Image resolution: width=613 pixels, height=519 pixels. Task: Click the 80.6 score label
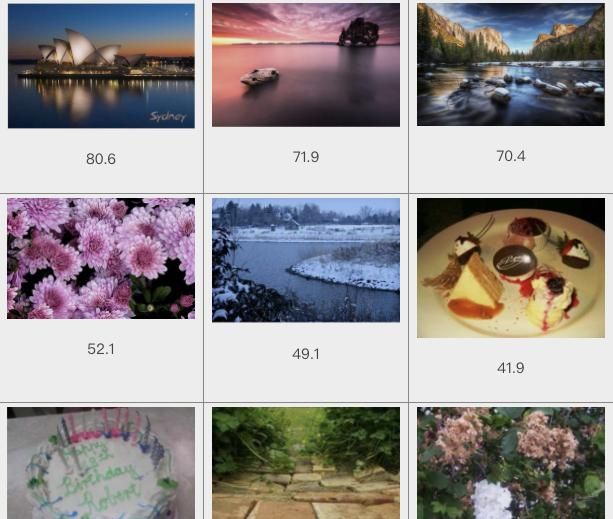[101, 159]
